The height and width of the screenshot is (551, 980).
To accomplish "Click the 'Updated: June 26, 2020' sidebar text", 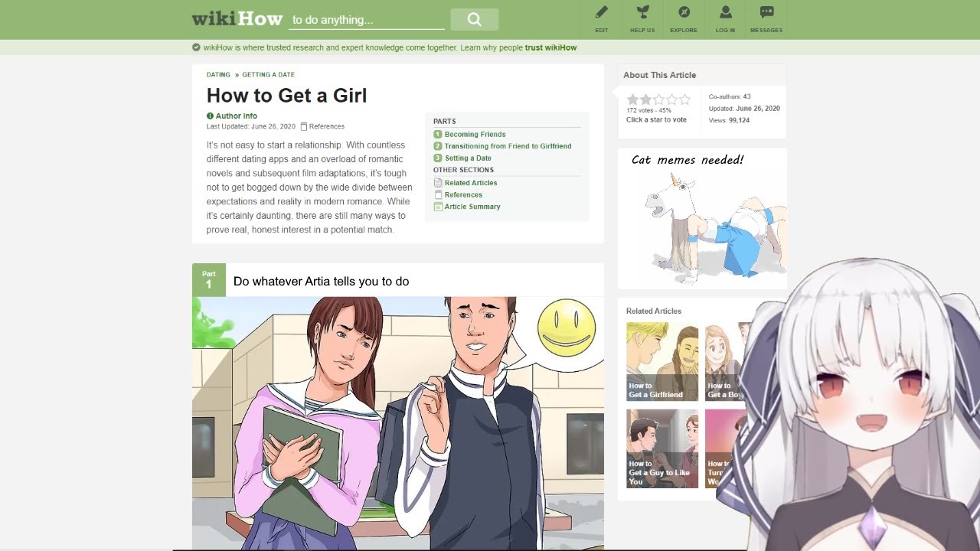I will click(x=744, y=109).
